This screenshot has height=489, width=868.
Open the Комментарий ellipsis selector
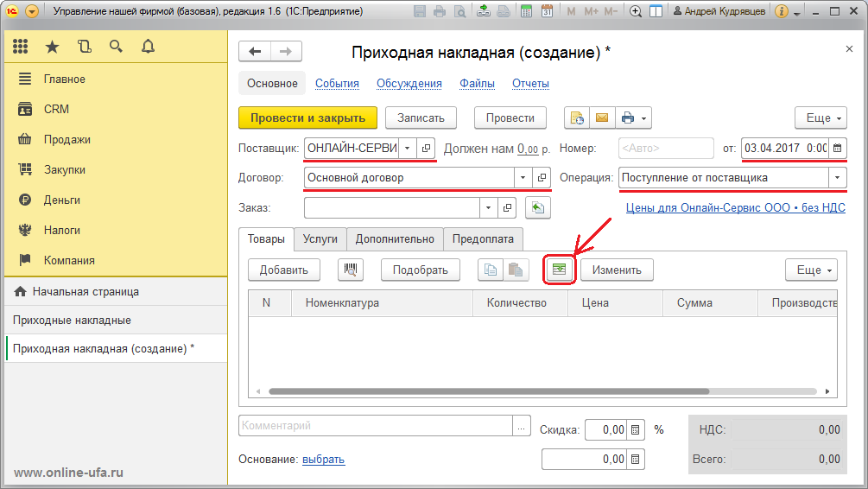(x=522, y=426)
